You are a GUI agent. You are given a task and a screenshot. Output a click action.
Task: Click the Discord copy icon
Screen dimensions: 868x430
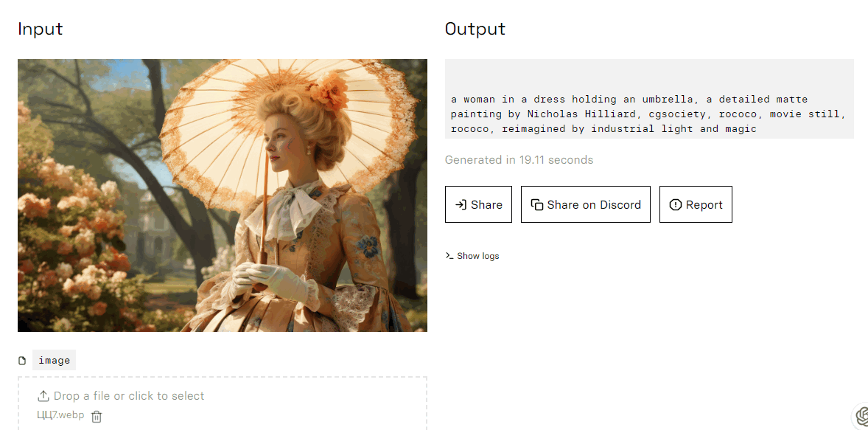[537, 205]
